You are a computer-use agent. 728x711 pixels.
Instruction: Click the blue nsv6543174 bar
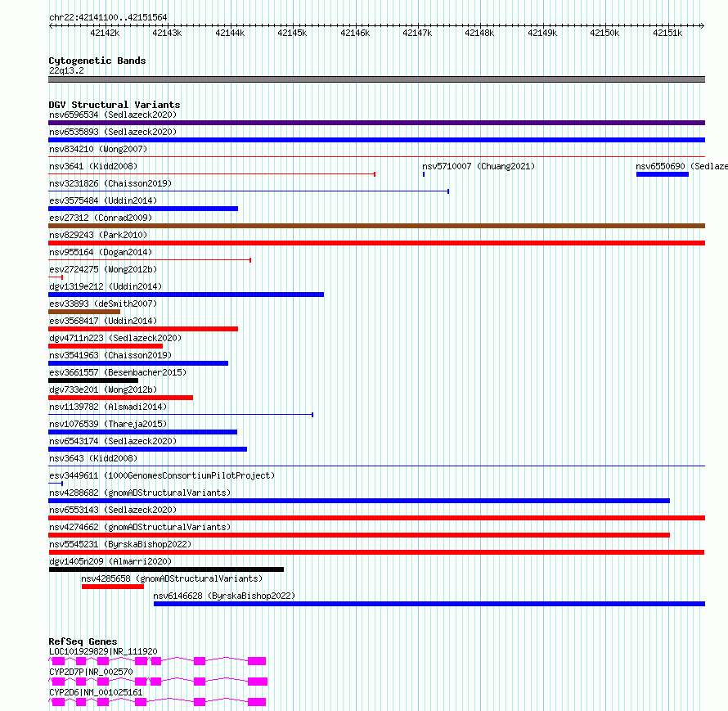[147, 449]
